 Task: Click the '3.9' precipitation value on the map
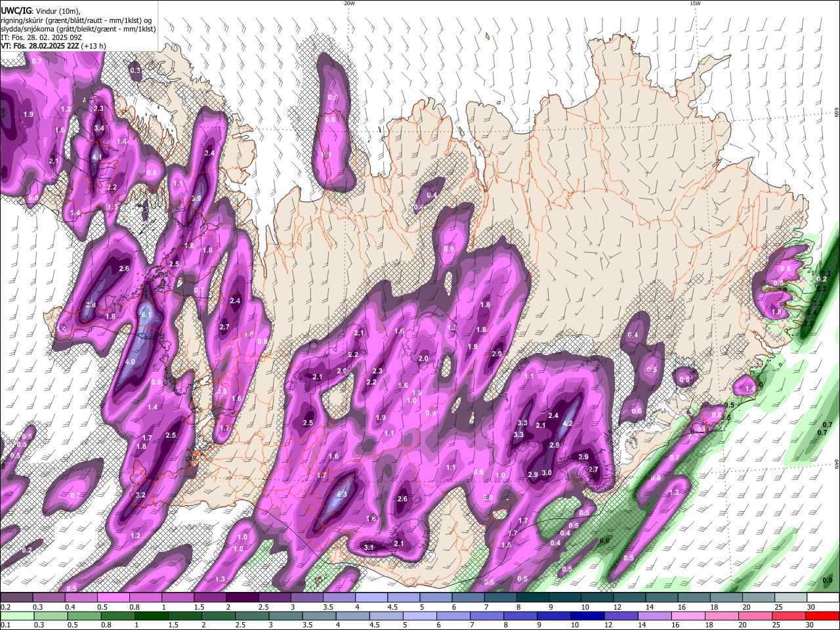tap(196, 198)
